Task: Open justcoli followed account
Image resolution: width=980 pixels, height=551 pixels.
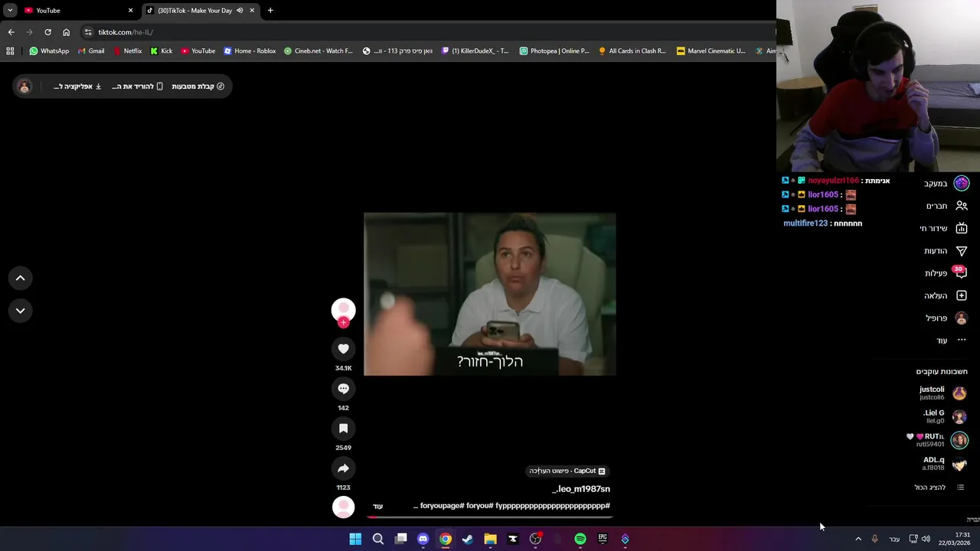Action: click(x=942, y=393)
